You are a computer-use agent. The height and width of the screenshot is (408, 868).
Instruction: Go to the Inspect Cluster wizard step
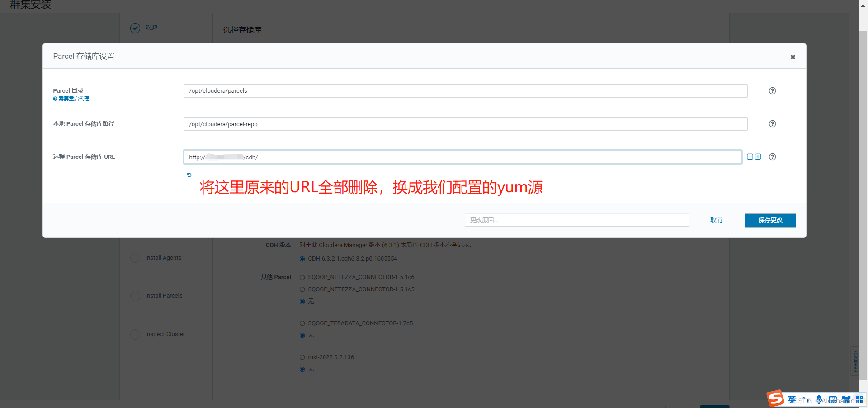coord(165,334)
